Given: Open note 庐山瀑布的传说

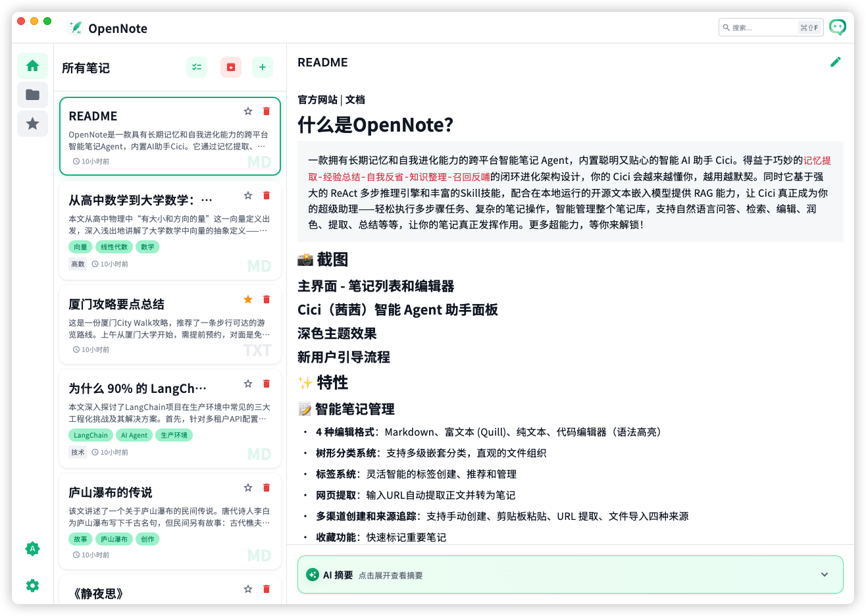Looking at the screenshot, I should coord(170,522).
